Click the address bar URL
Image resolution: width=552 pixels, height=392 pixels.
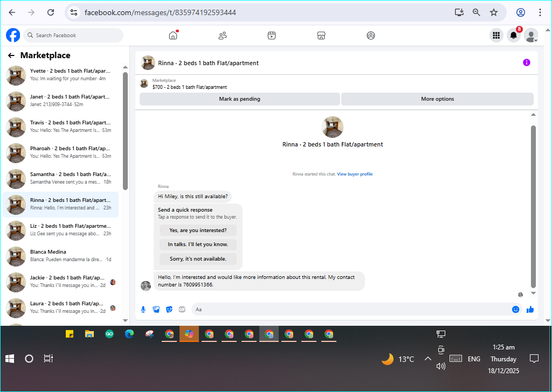tap(160, 13)
